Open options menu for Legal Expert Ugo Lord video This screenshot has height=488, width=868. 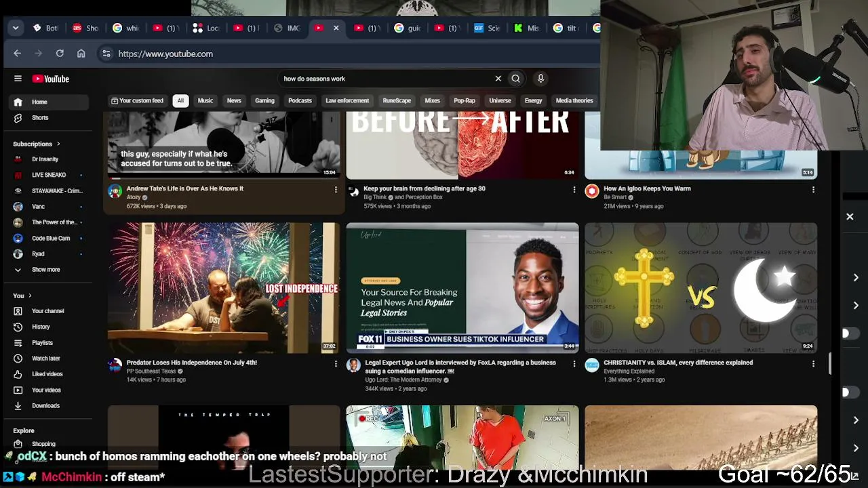pyautogui.click(x=574, y=364)
